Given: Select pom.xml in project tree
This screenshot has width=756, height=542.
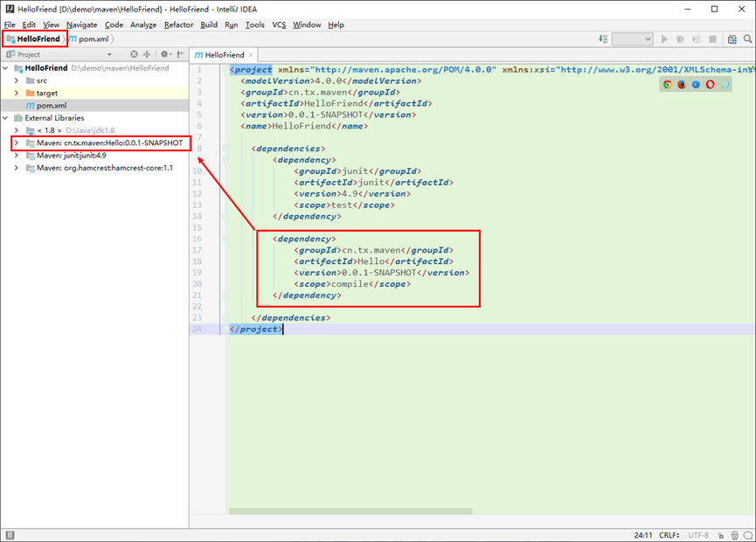Looking at the screenshot, I should (x=94, y=106).
